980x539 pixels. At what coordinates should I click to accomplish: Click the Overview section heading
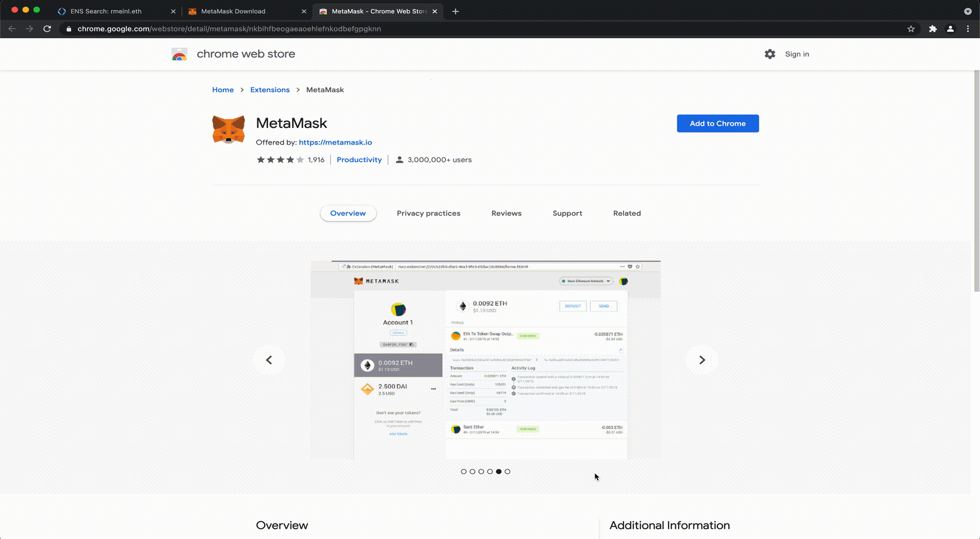point(282,525)
